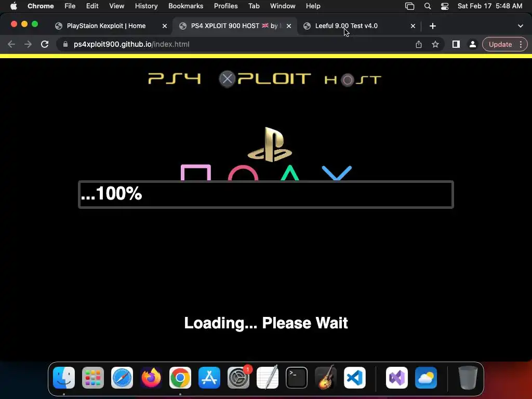The height and width of the screenshot is (399, 532).
Task: Close the PS4 XPLOIT 900 HOST tab
Action: tap(289, 26)
